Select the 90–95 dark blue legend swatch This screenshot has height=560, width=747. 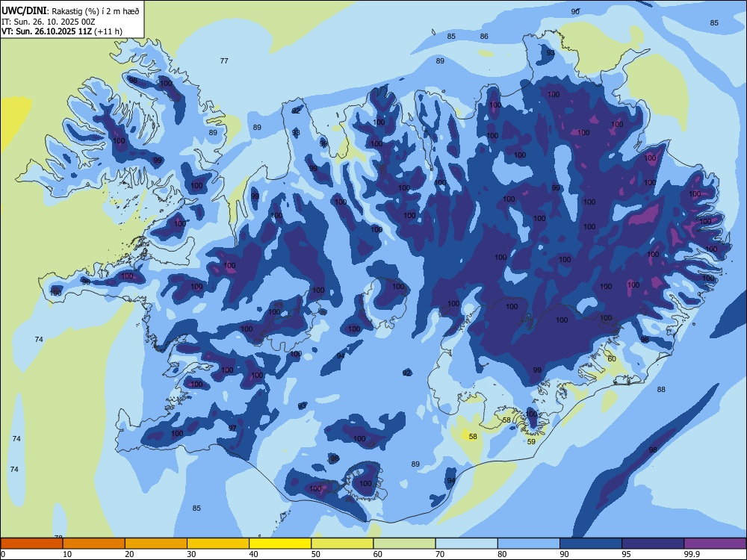click(x=591, y=544)
